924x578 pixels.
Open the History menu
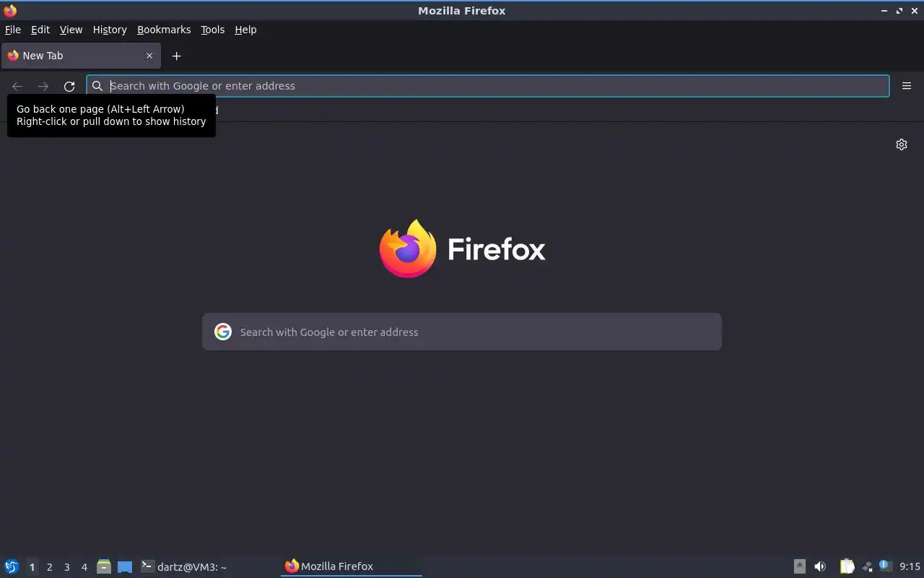[x=110, y=30]
